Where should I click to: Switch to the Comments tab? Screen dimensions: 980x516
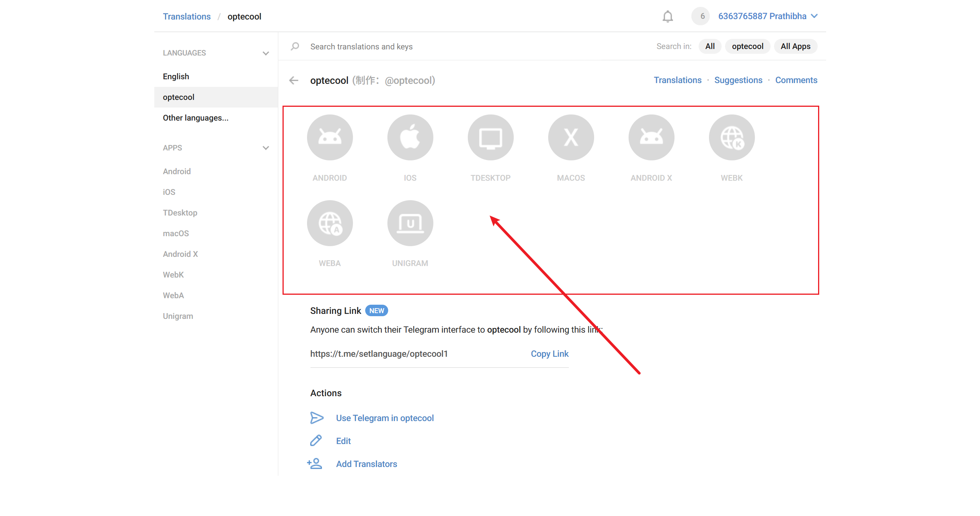tap(796, 80)
